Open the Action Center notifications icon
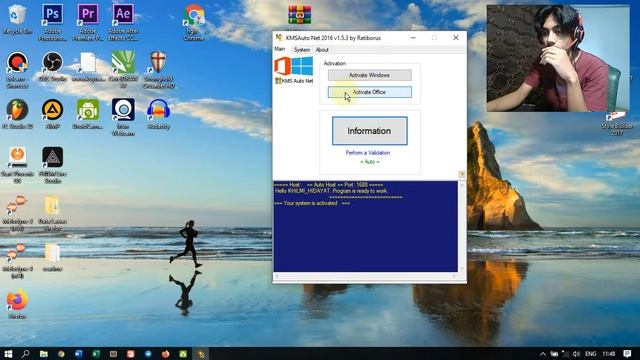 click(627, 354)
